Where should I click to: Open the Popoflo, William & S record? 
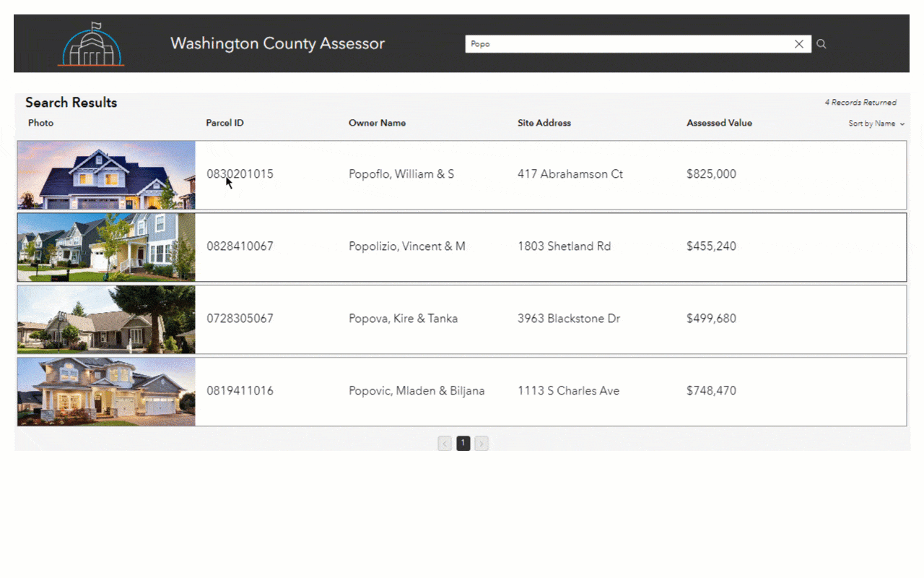click(401, 174)
